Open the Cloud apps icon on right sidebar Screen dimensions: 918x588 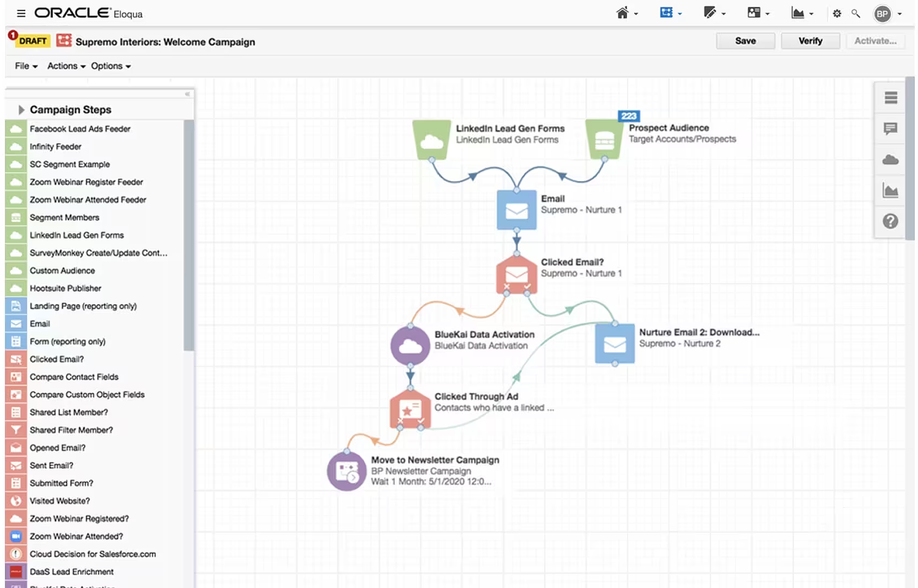[890, 160]
